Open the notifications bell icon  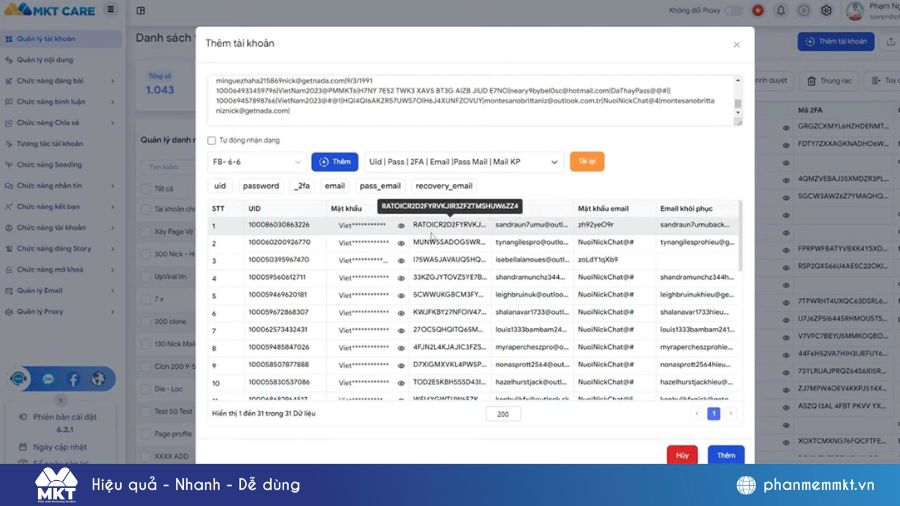pyautogui.click(x=781, y=10)
